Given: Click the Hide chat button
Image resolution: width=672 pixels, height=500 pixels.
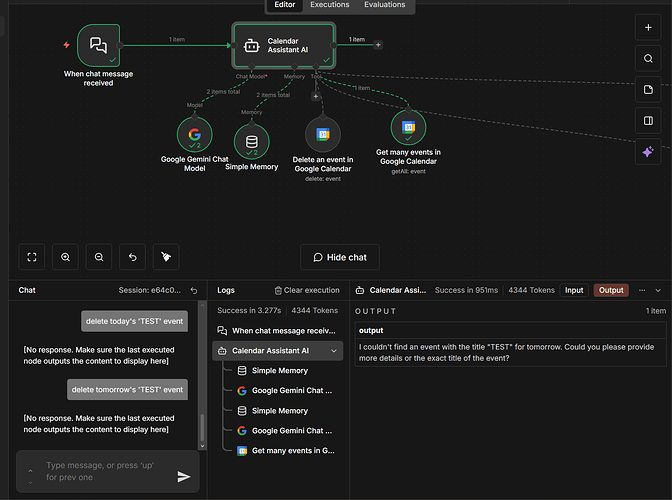Looking at the screenshot, I should pyautogui.click(x=340, y=257).
